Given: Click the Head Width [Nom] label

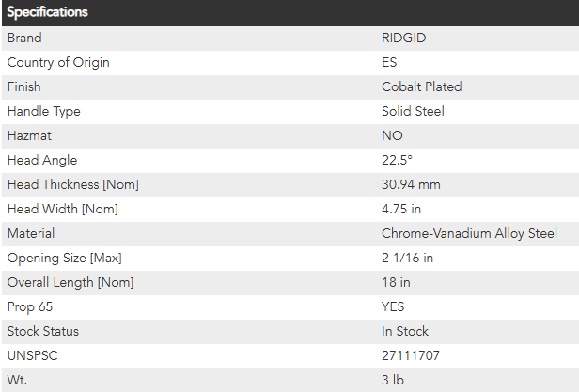Looking at the screenshot, I should click(62, 209).
